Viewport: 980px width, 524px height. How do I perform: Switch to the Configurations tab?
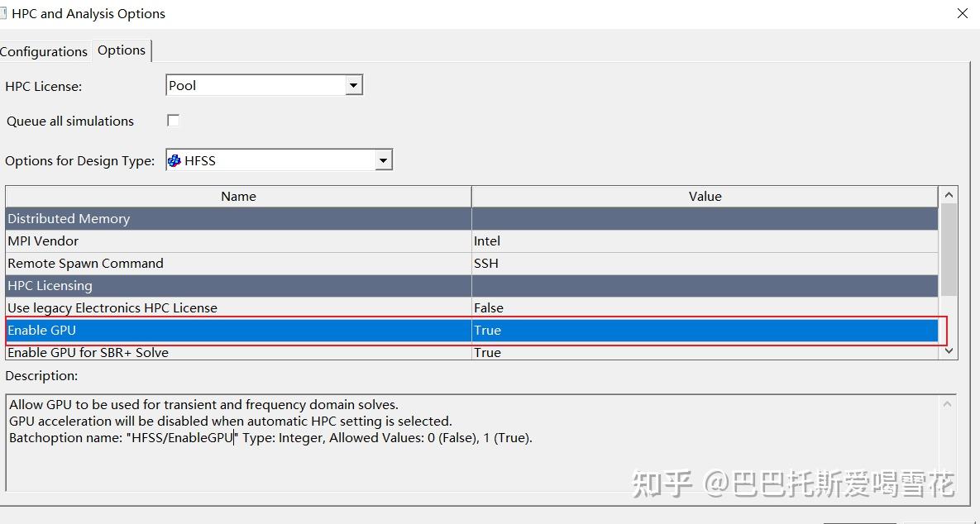coord(44,51)
